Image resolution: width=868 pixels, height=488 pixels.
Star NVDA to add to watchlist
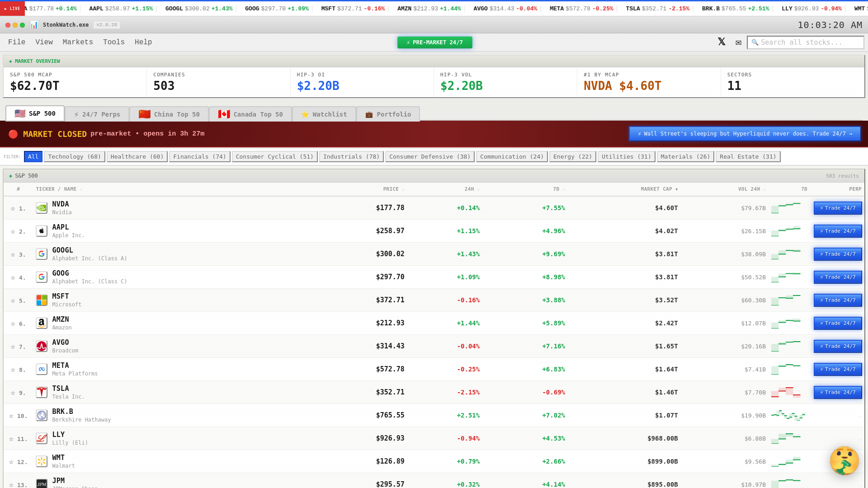tap(13, 208)
